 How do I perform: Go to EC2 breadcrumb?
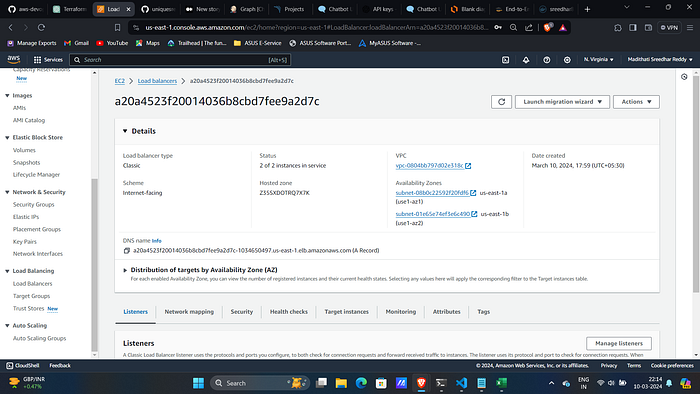(x=120, y=81)
